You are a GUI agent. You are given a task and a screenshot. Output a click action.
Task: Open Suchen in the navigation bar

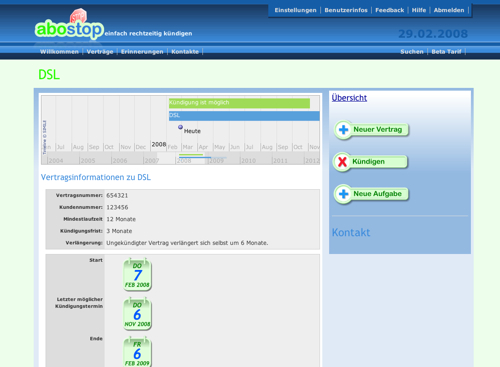412,52
